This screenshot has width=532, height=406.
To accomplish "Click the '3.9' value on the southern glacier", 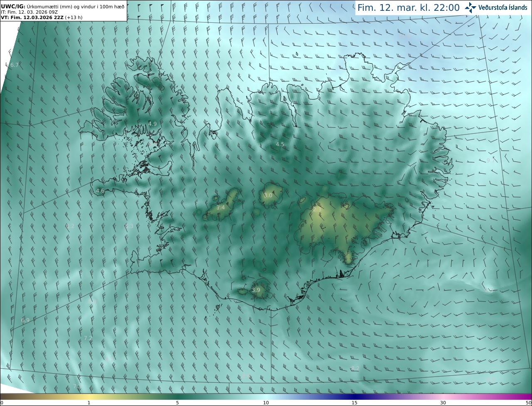I will (x=256, y=290).
